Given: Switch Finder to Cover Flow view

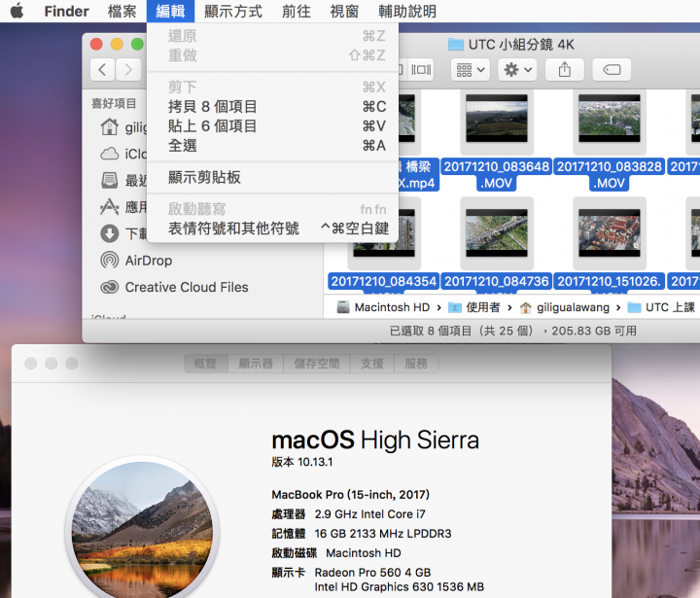Looking at the screenshot, I should 421,70.
